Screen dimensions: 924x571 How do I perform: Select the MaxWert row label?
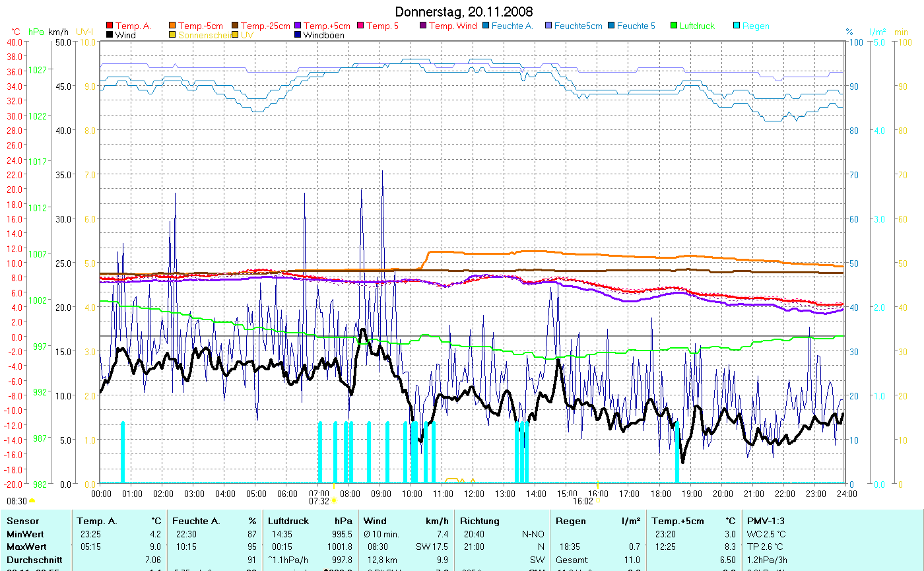pyautogui.click(x=25, y=547)
